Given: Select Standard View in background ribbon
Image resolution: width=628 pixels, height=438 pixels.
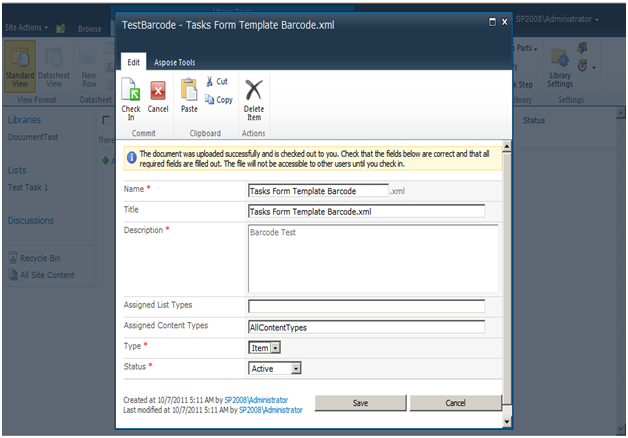Looking at the screenshot, I should (20, 66).
